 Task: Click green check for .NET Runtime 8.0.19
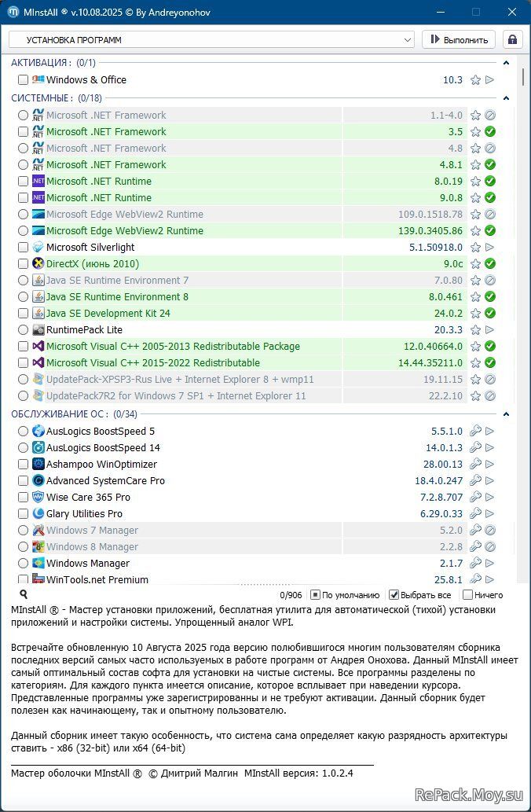coord(490,182)
